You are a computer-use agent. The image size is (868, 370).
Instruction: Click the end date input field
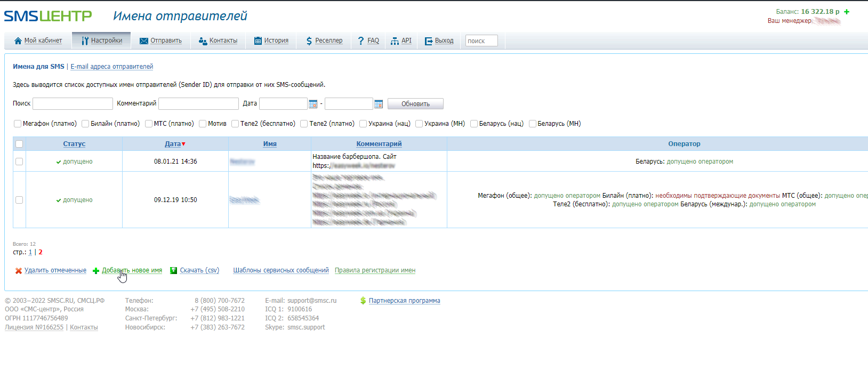click(x=349, y=103)
